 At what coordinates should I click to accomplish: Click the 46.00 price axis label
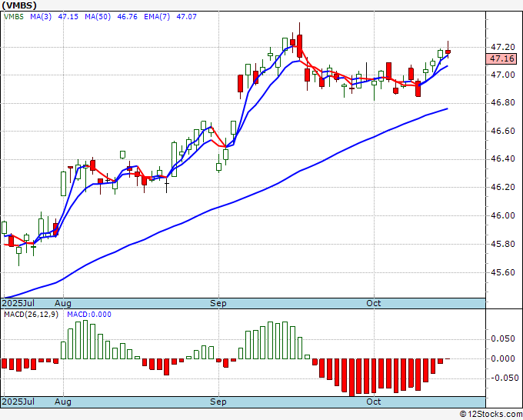[x=503, y=216]
